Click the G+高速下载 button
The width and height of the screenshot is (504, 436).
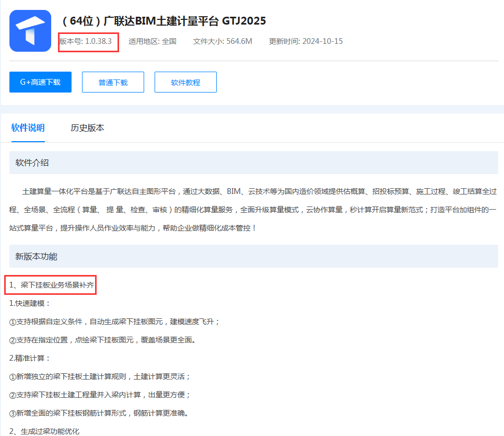[x=41, y=82]
